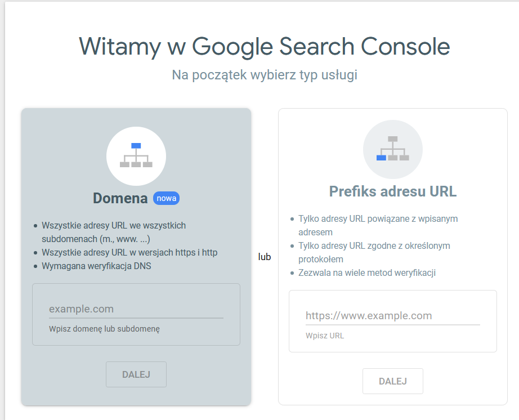
Task: Click DALEJ button in the Domena card
Action: (x=136, y=374)
